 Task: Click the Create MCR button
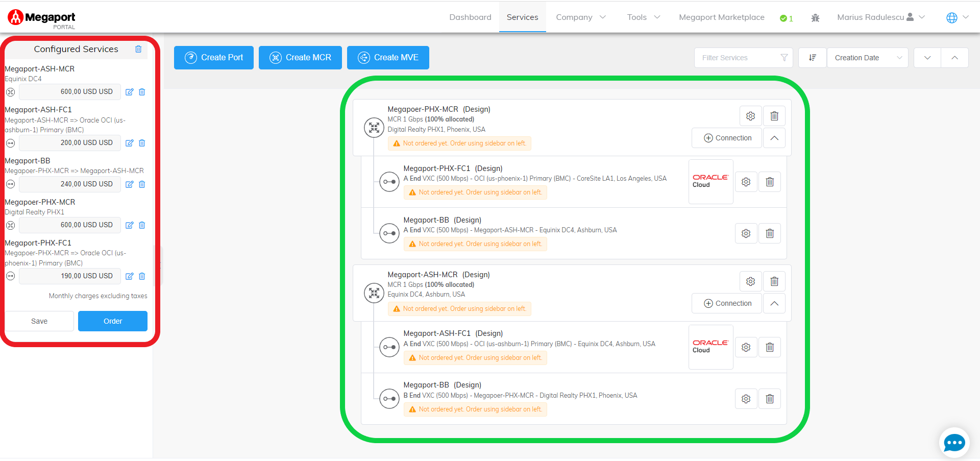pyautogui.click(x=300, y=58)
